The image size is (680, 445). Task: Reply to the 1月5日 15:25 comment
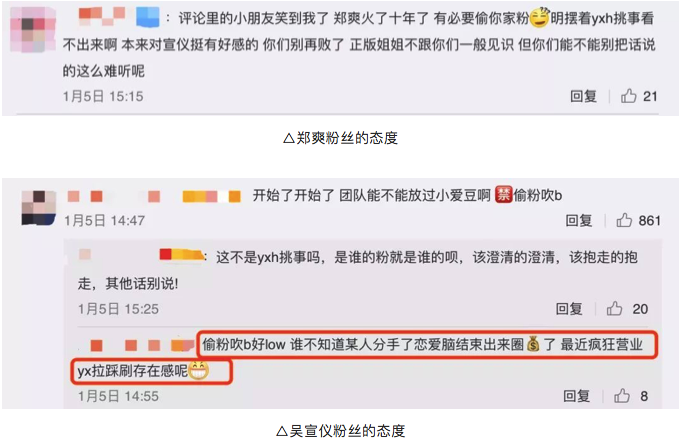[569, 309]
